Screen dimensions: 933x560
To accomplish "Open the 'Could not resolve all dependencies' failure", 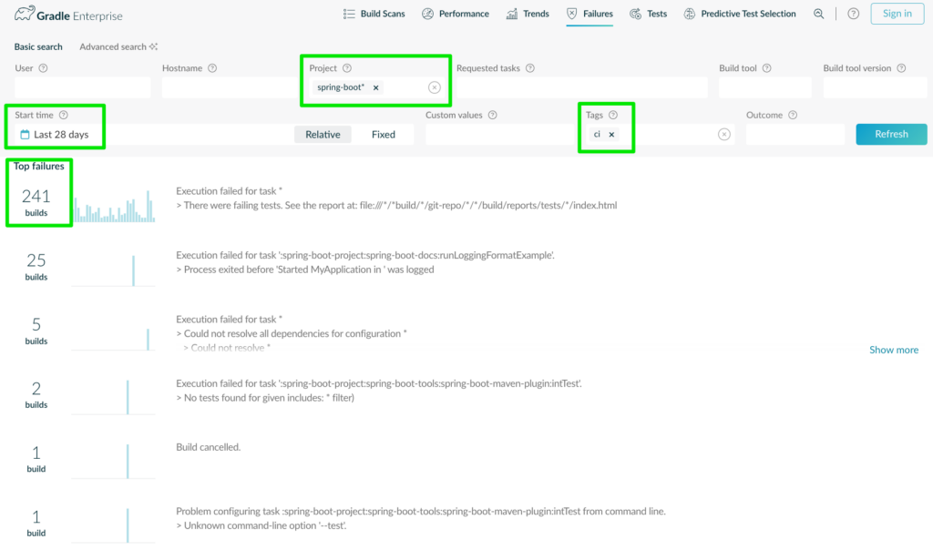I will [292, 333].
